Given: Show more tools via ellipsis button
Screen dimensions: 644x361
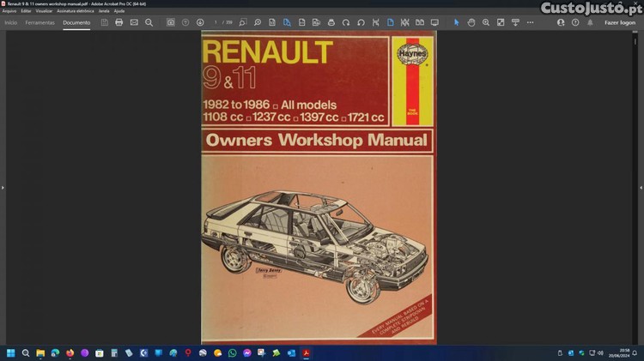Looking at the screenshot, I should (x=531, y=22).
